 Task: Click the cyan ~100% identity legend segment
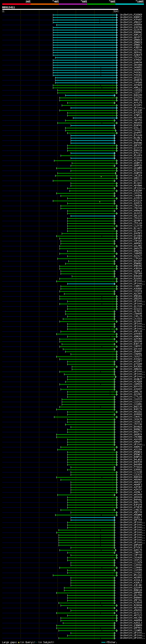[x=130, y=4]
